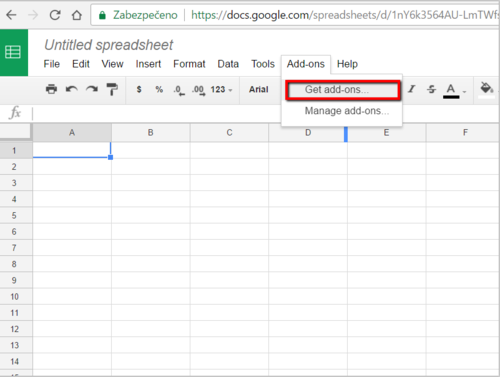Viewport: 500px width, 377px height.
Task: Click the select-all corner box
Action: (x=16, y=132)
